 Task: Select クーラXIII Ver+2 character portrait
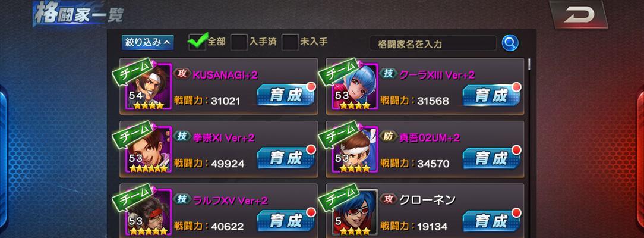pyautogui.click(x=355, y=86)
